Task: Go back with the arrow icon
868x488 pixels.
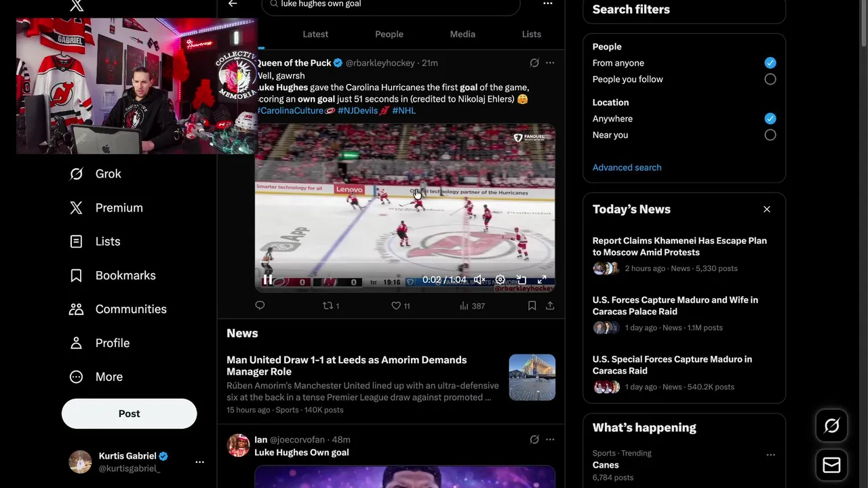Action: tap(233, 4)
